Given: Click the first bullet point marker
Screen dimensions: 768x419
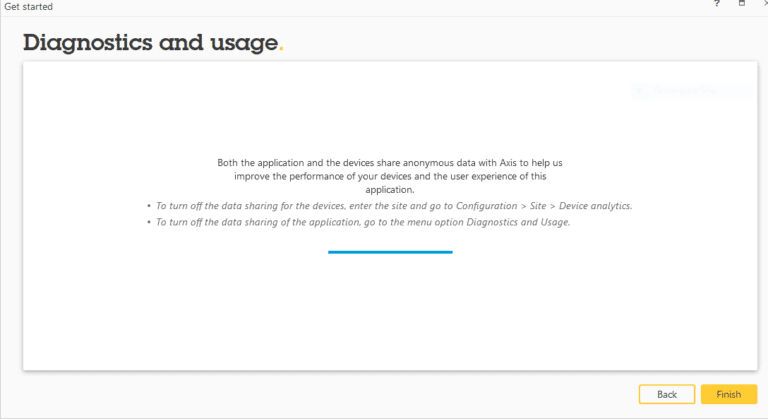Looking at the screenshot, I should (x=148, y=206).
